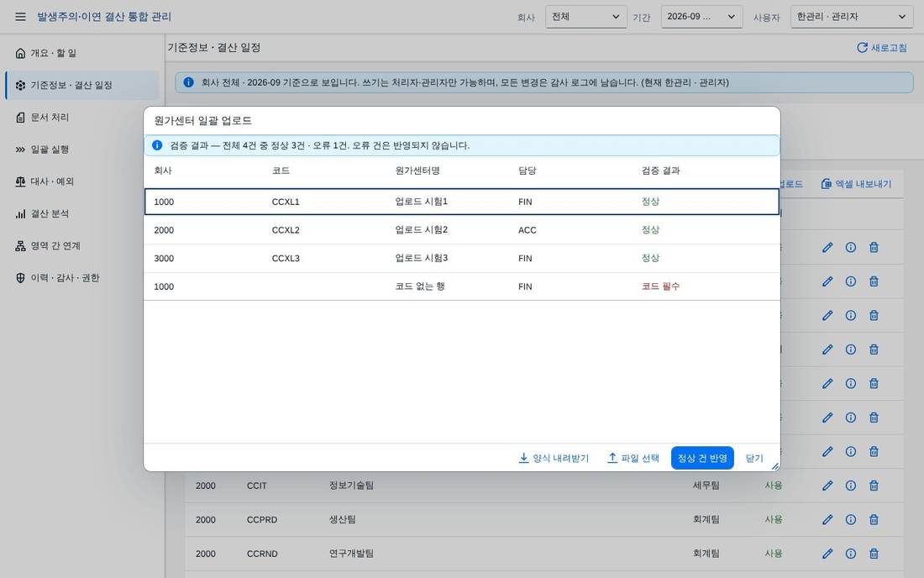
Task: Close the dialog with 닫기
Action: (754, 458)
